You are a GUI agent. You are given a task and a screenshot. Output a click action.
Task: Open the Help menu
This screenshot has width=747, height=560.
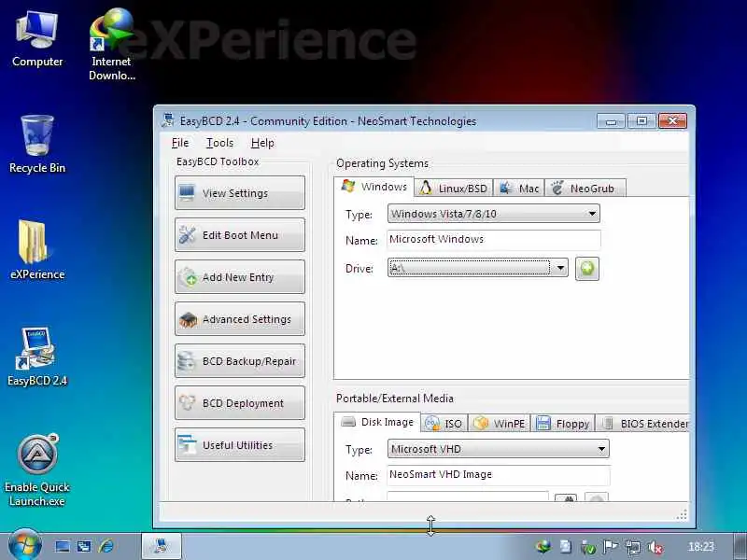pos(262,143)
